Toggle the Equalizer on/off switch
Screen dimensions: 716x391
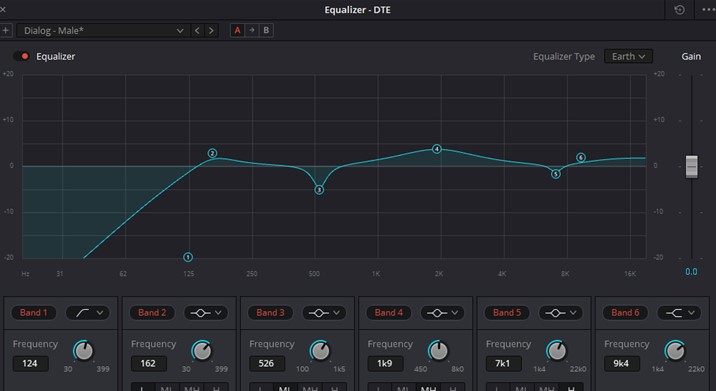tap(21, 56)
